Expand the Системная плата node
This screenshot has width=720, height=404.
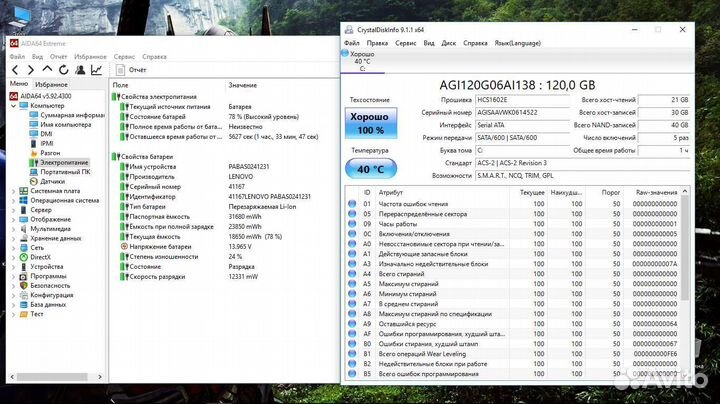pos(13,191)
